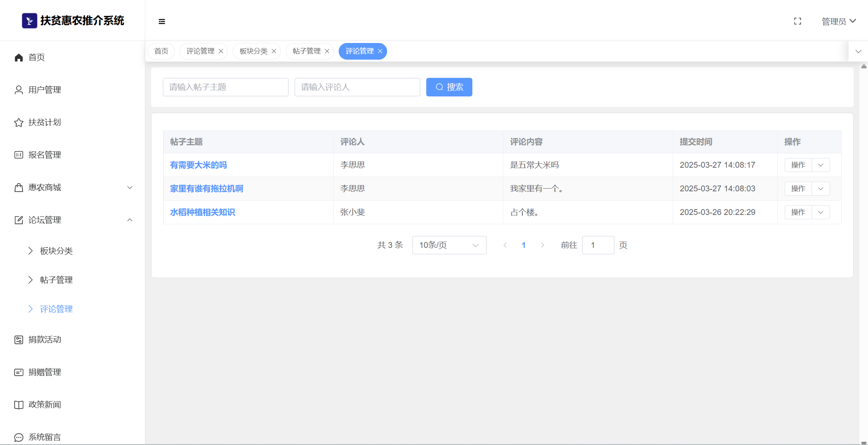Expand 操作 dropdown arrow for 张小斐's comment
This screenshot has height=445, width=868.
pos(821,212)
